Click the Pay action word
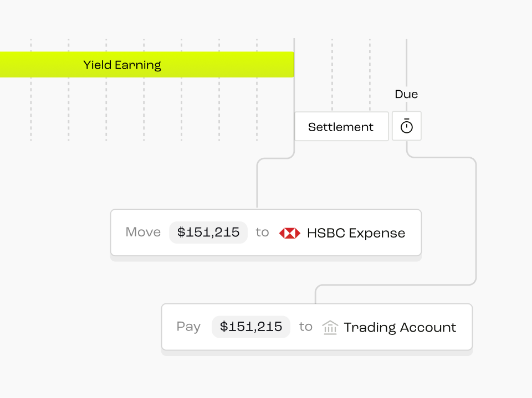The height and width of the screenshot is (398, 532). pyautogui.click(x=188, y=327)
